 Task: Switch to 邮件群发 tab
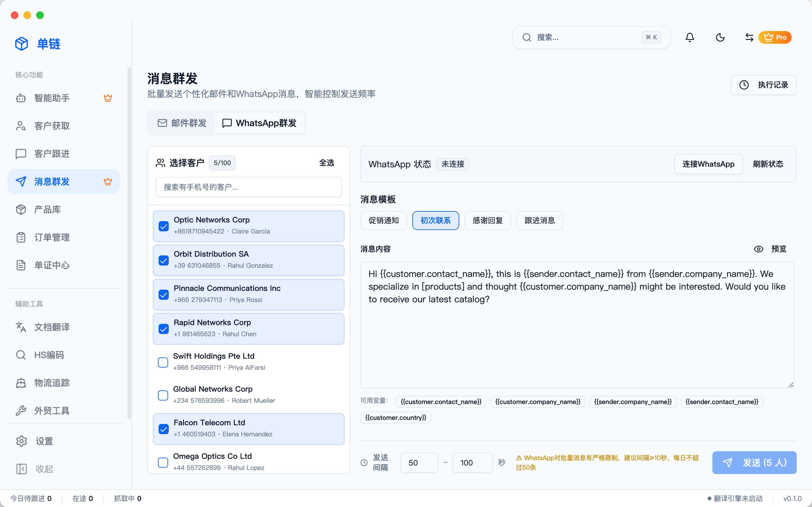(182, 123)
